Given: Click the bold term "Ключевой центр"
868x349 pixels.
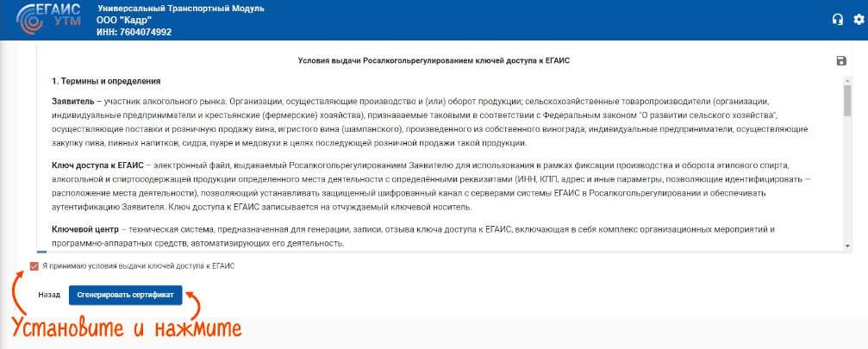Looking at the screenshot, I should pos(84,229).
